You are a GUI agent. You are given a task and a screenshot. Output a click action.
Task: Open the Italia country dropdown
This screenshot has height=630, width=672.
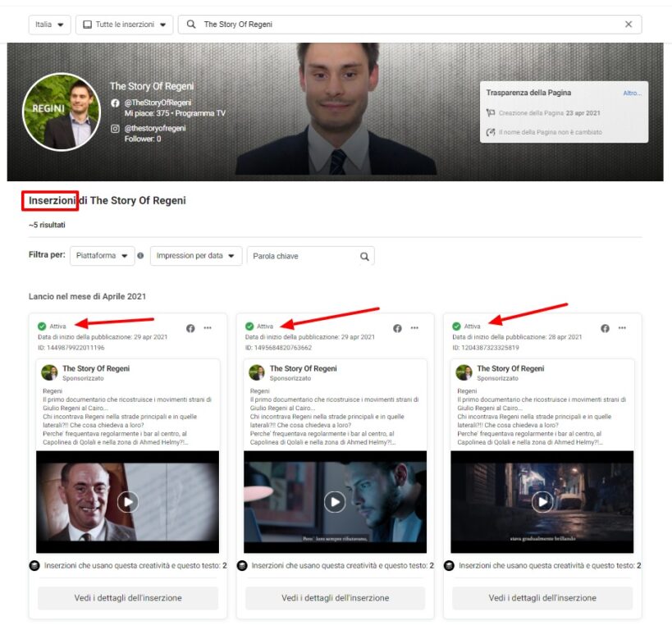[x=49, y=25]
